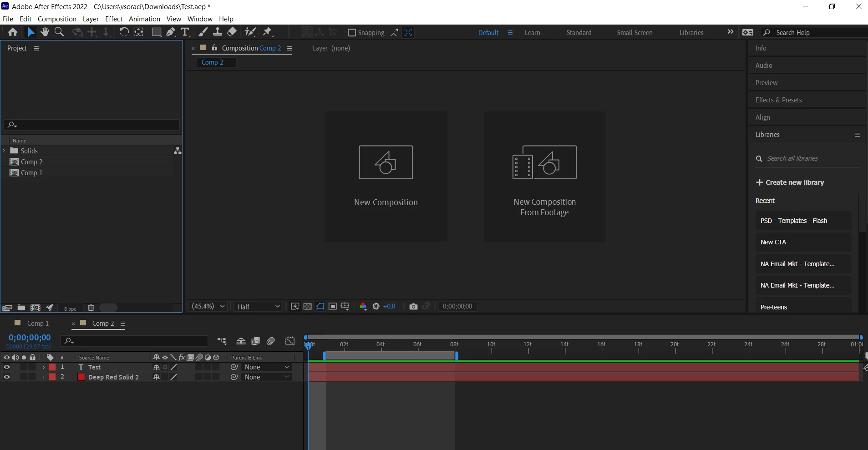Open the Libraries panel menu
Image resolution: width=868 pixels, height=450 pixels.
coord(858,135)
